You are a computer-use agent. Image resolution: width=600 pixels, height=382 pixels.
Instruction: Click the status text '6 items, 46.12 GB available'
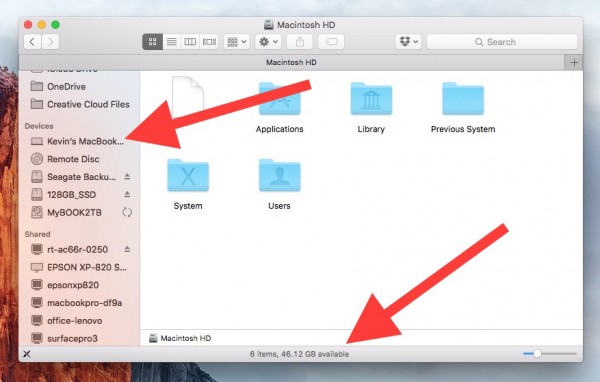coord(299,354)
